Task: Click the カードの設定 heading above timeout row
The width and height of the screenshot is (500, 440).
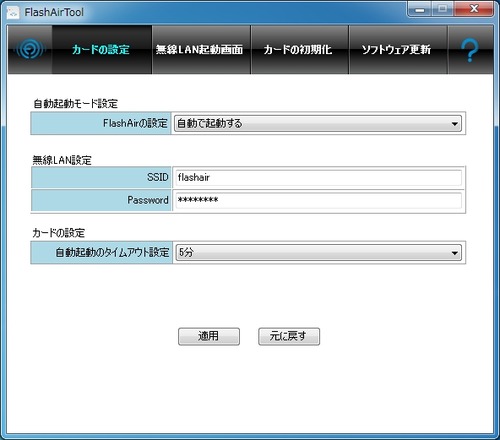Action: (x=58, y=233)
